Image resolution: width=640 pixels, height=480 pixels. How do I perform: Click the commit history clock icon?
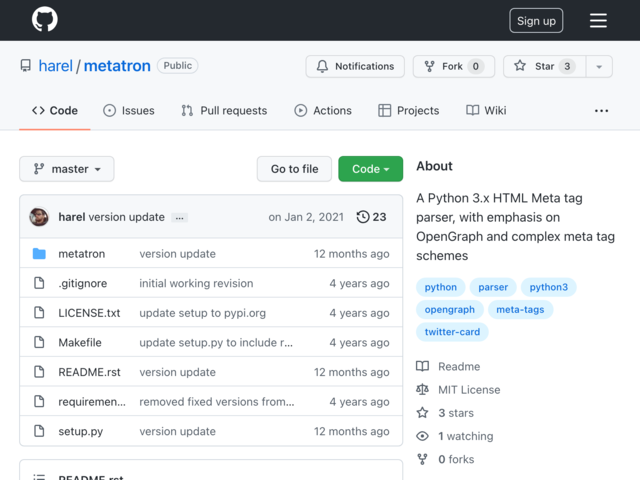coord(363,217)
